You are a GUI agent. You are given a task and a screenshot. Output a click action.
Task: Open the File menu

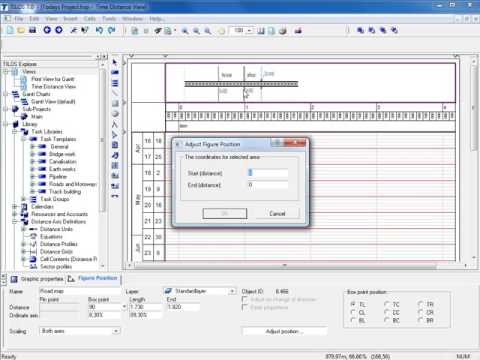19,19
